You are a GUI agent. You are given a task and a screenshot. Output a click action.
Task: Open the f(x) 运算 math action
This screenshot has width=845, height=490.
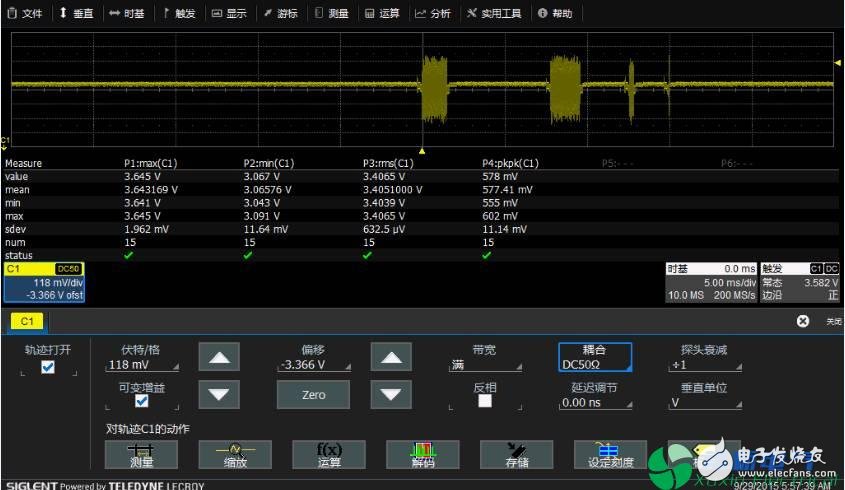pos(329,454)
